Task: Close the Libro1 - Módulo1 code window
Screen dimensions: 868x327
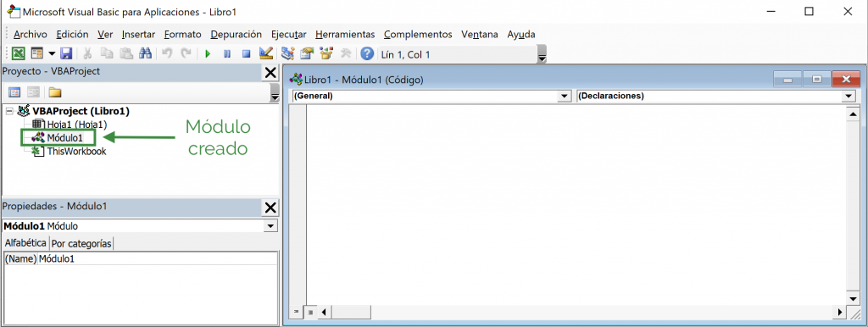Action: [x=846, y=80]
